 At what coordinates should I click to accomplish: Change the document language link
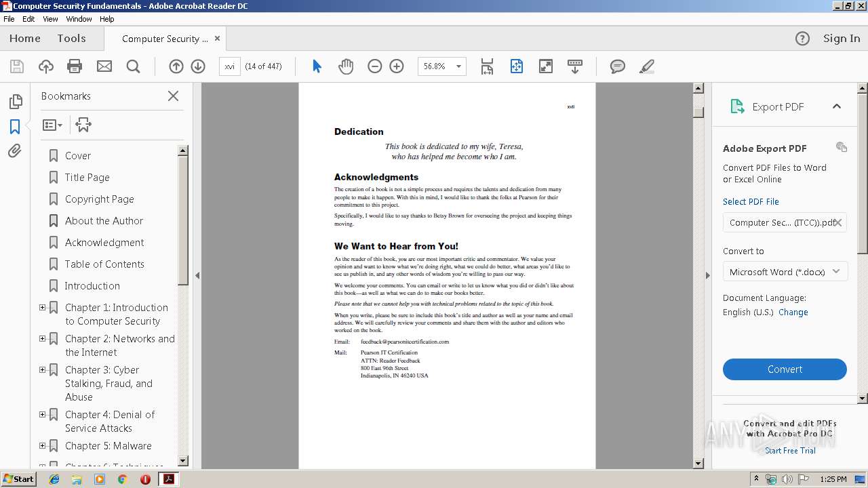tap(793, 312)
